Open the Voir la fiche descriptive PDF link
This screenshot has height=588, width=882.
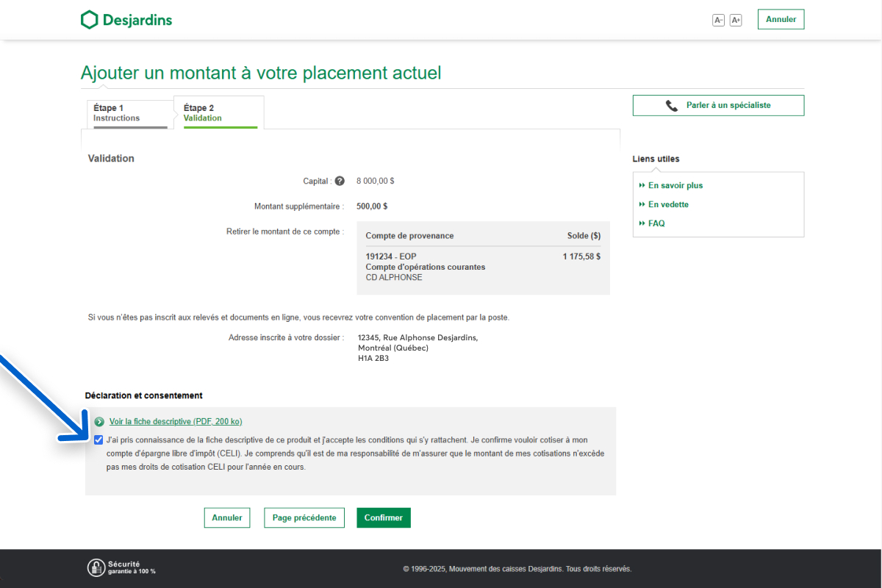(x=175, y=421)
